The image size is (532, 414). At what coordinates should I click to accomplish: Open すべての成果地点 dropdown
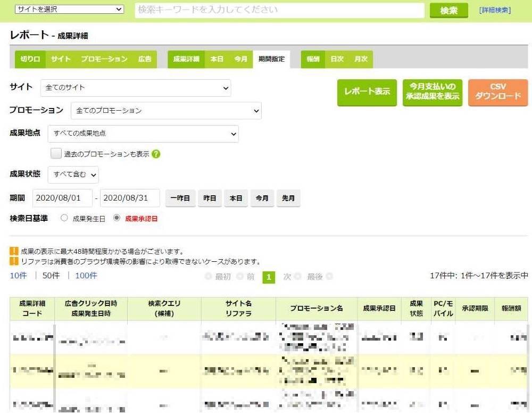pyautogui.click(x=143, y=134)
